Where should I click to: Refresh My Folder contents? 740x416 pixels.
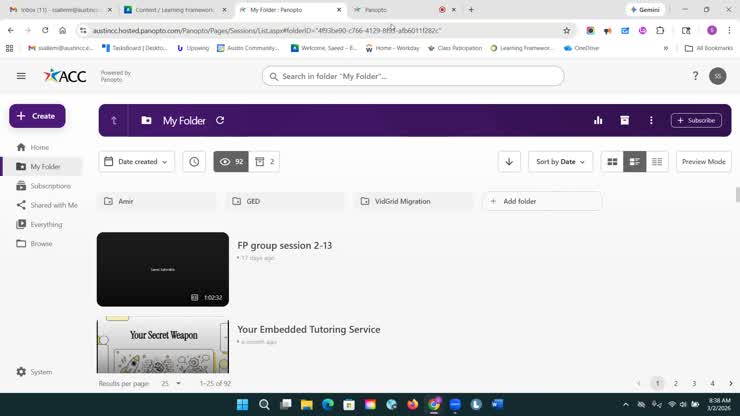[x=220, y=120]
